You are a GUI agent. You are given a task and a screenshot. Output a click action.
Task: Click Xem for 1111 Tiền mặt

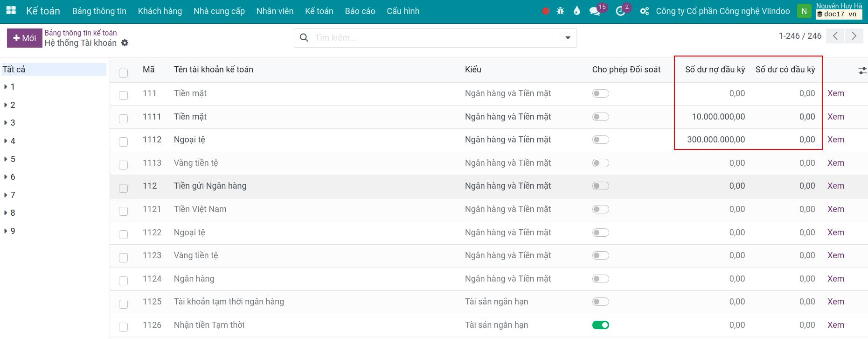tap(836, 117)
